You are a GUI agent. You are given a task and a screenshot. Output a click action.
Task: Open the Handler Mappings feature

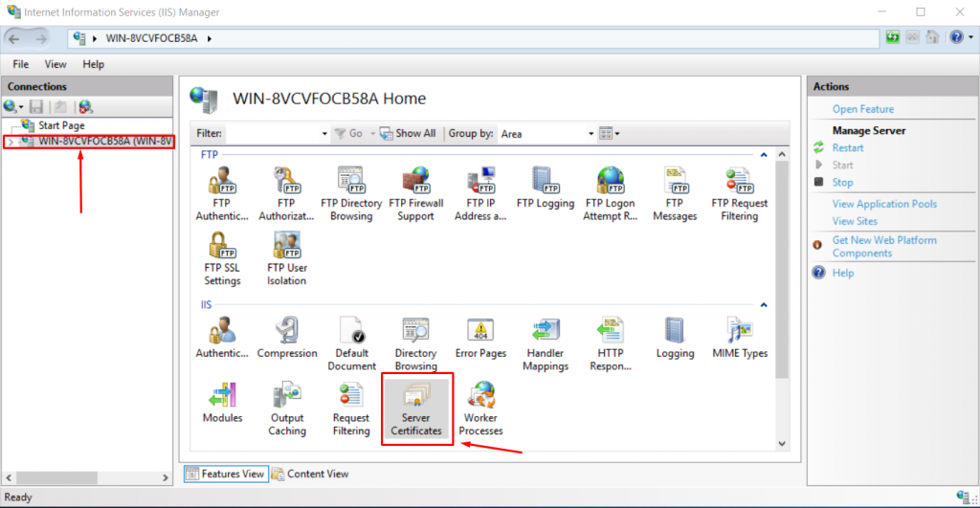[545, 343]
